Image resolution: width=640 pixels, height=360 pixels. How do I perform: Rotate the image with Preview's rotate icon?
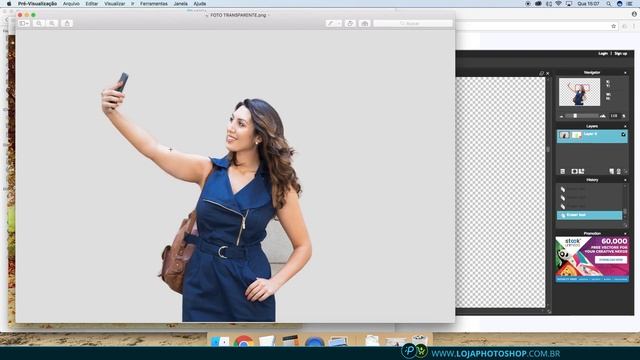click(350, 24)
